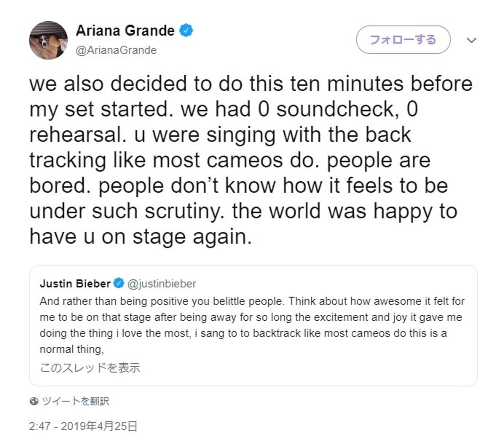The height and width of the screenshot is (438, 504).
Task: Click the globe translate icon
Action: click(34, 401)
